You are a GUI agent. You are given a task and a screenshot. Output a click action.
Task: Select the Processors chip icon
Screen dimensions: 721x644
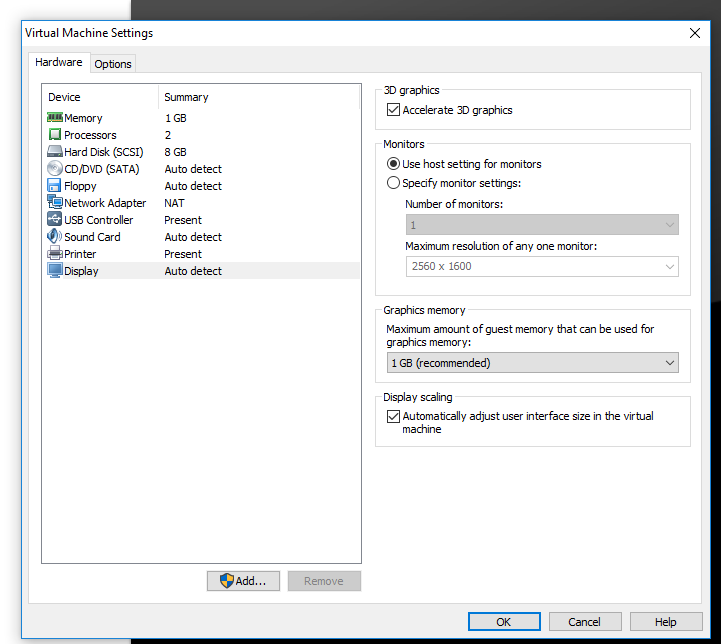pos(55,135)
